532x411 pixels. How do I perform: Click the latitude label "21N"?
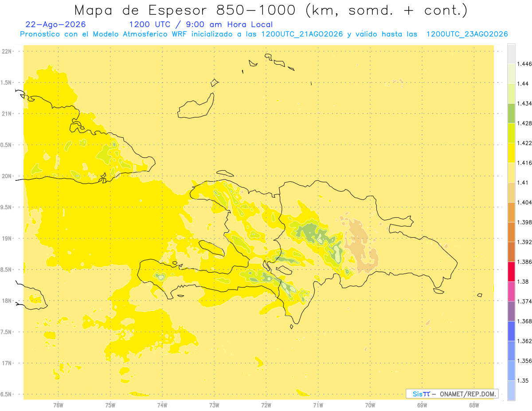point(7,114)
